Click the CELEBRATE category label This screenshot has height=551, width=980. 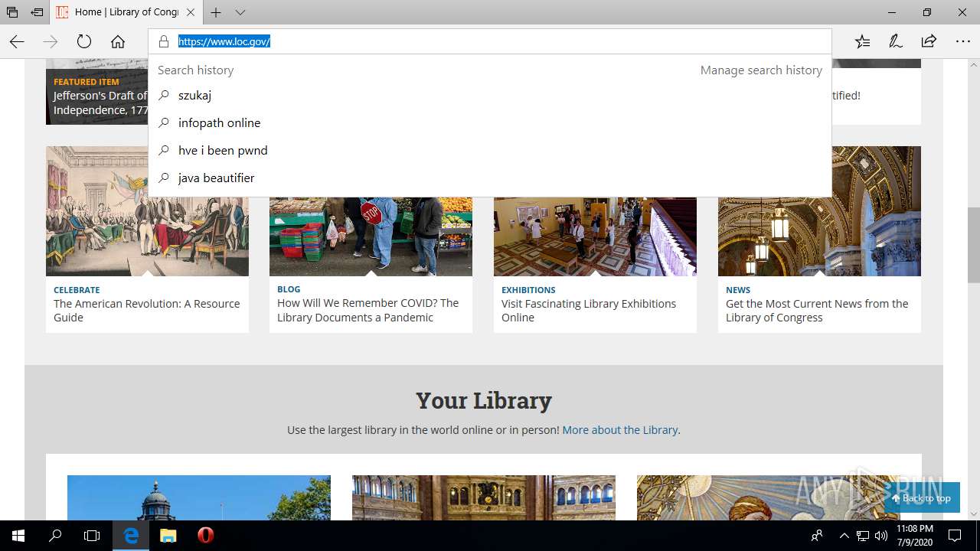(x=77, y=290)
